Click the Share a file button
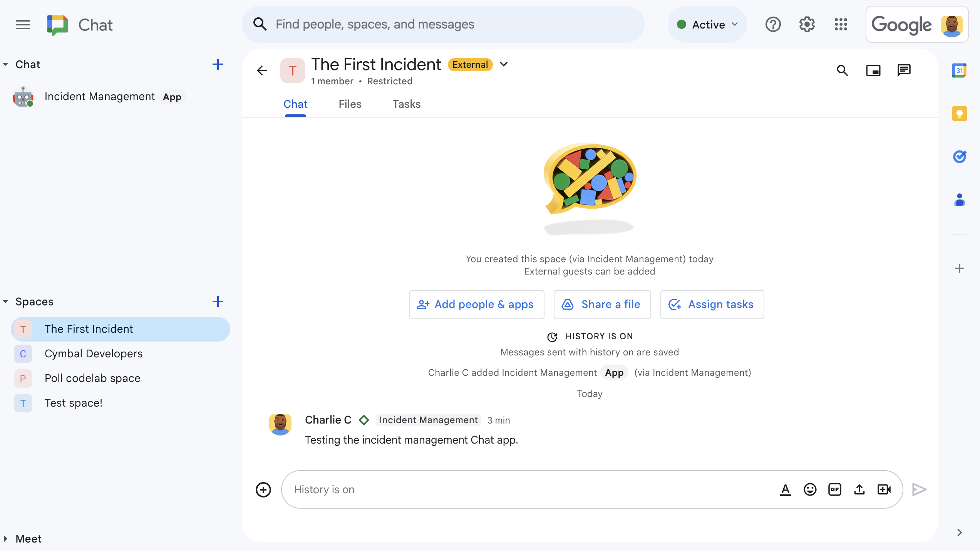 click(602, 304)
